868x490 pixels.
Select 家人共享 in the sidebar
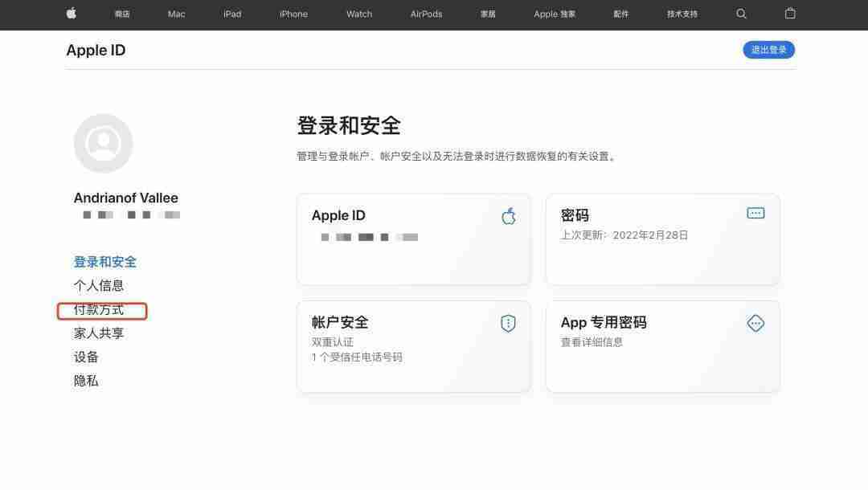tap(98, 333)
